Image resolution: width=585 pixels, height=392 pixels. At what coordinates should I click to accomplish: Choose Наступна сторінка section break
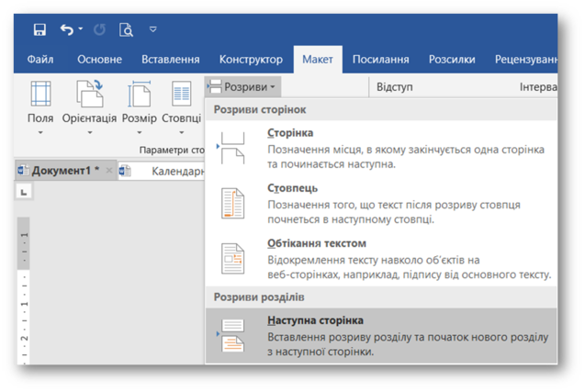point(381,335)
